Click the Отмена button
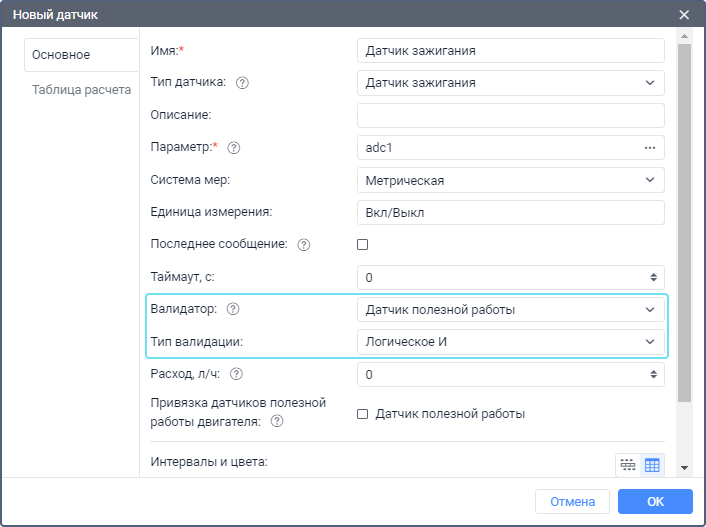Screen dimensions: 706x527 point(572,501)
